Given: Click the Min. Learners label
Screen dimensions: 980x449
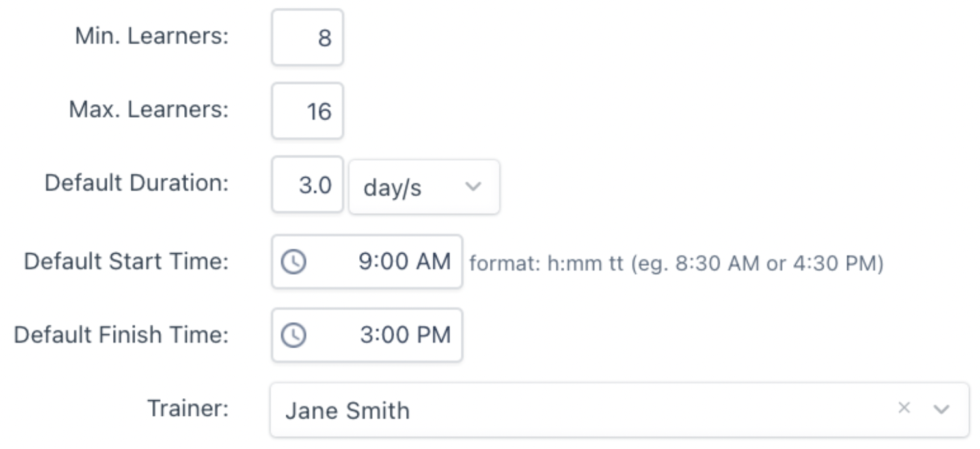Looking at the screenshot, I should [152, 36].
